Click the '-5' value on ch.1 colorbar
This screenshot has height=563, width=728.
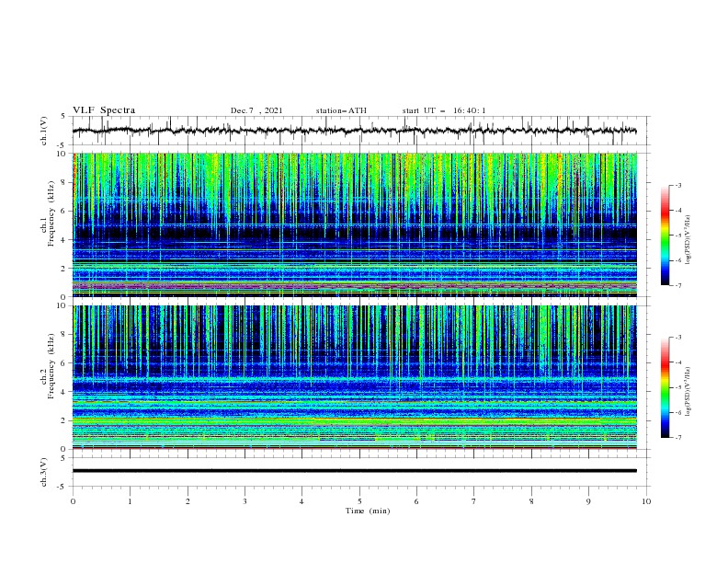coord(677,236)
